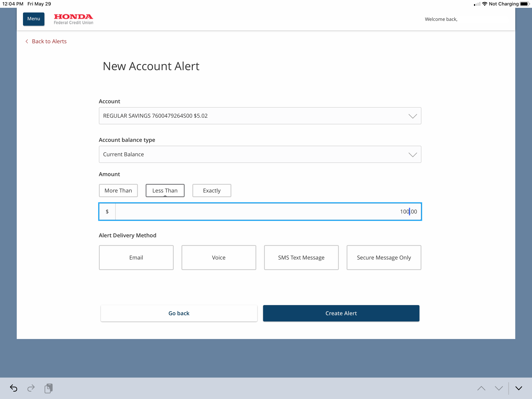532x399 pixels.
Task: Click the Account dropdown chevron arrow
Action: (413, 116)
